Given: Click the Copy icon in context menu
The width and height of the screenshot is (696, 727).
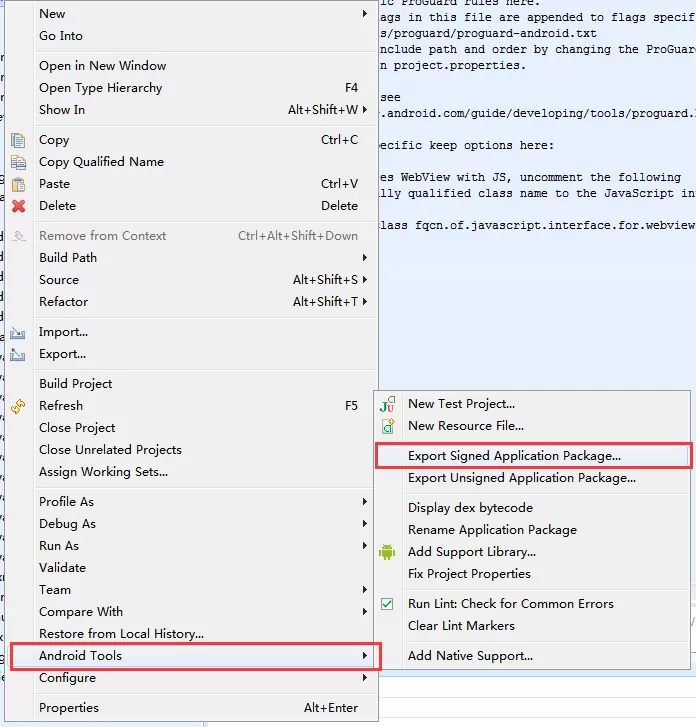Looking at the screenshot, I should (18, 140).
